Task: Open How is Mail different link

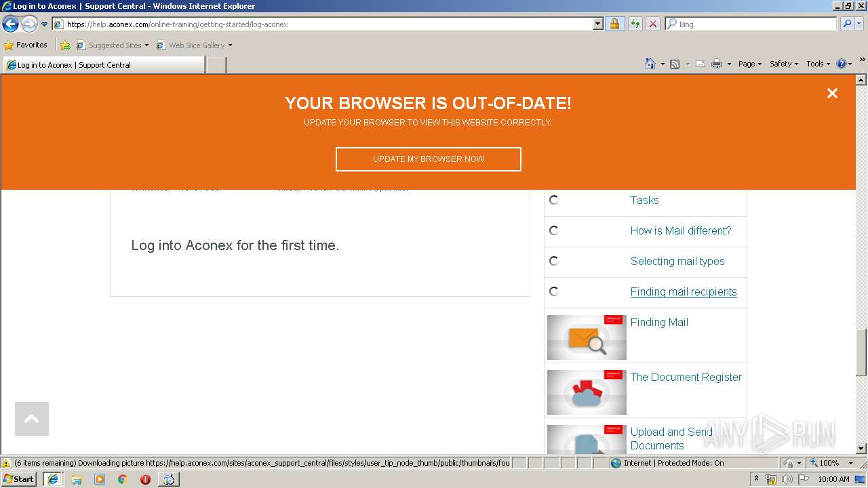Action: [x=681, y=230]
